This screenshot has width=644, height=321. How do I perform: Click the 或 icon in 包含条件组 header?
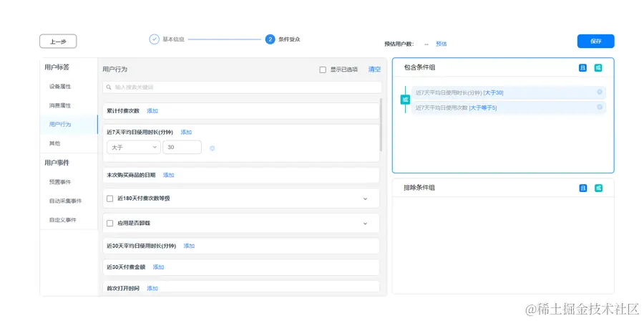pos(598,68)
